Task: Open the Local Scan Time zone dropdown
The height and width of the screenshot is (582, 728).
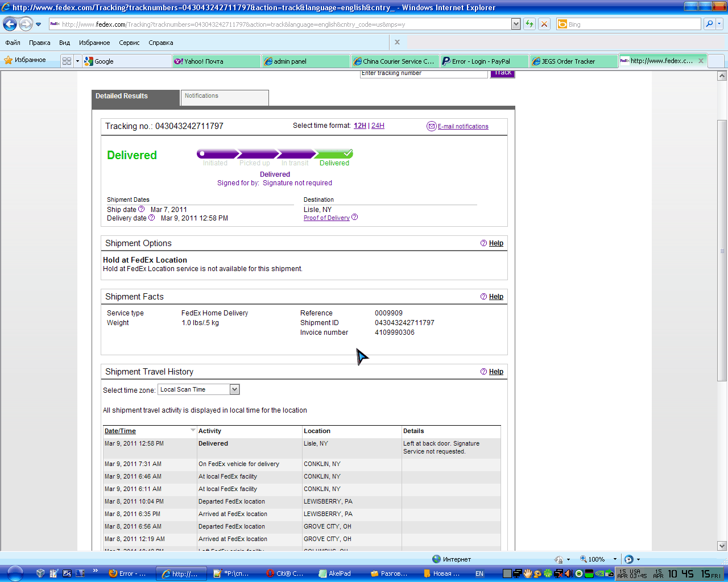Action: click(x=198, y=389)
